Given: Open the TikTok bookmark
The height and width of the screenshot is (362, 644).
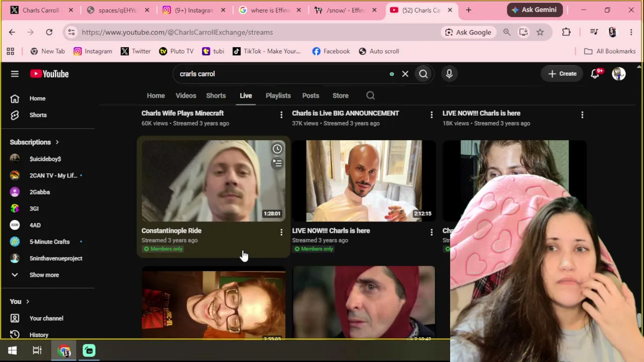Looking at the screenshot, I should pos(267,51).
